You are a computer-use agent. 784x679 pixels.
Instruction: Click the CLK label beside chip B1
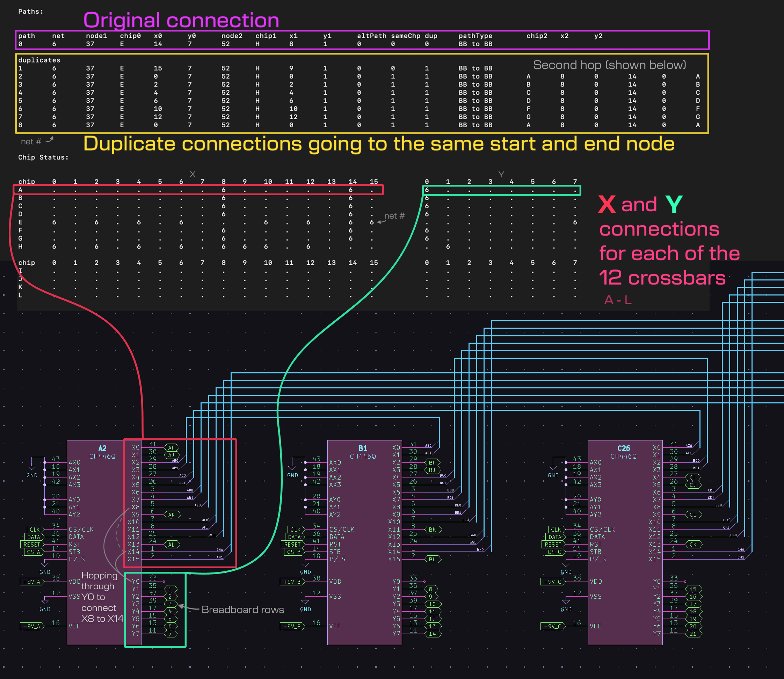click(296, 530)
